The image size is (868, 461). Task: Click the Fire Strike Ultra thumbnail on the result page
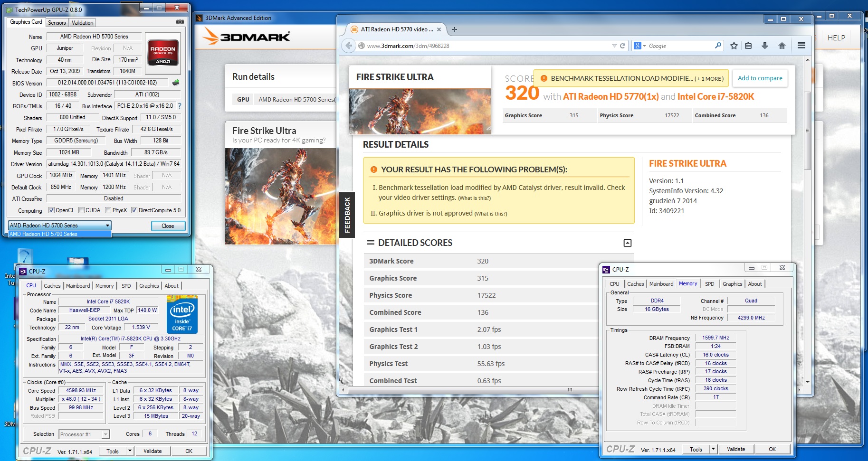click(420, 111)
